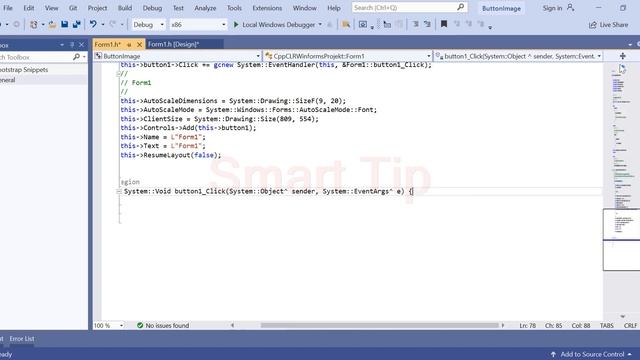The width and height of the screenshot is (640, 360).
Task: Click the search magnifier in Toolbox
Action: (x=76, y=57)
